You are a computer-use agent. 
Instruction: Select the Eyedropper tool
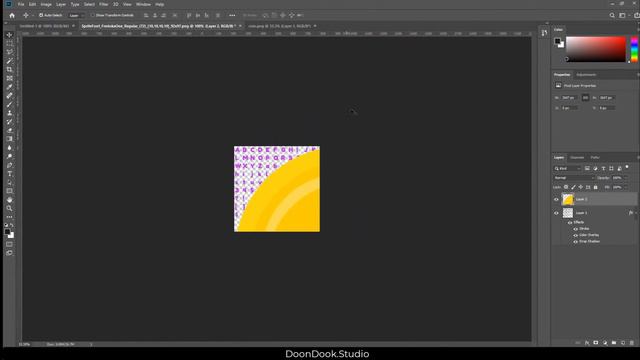9,87
